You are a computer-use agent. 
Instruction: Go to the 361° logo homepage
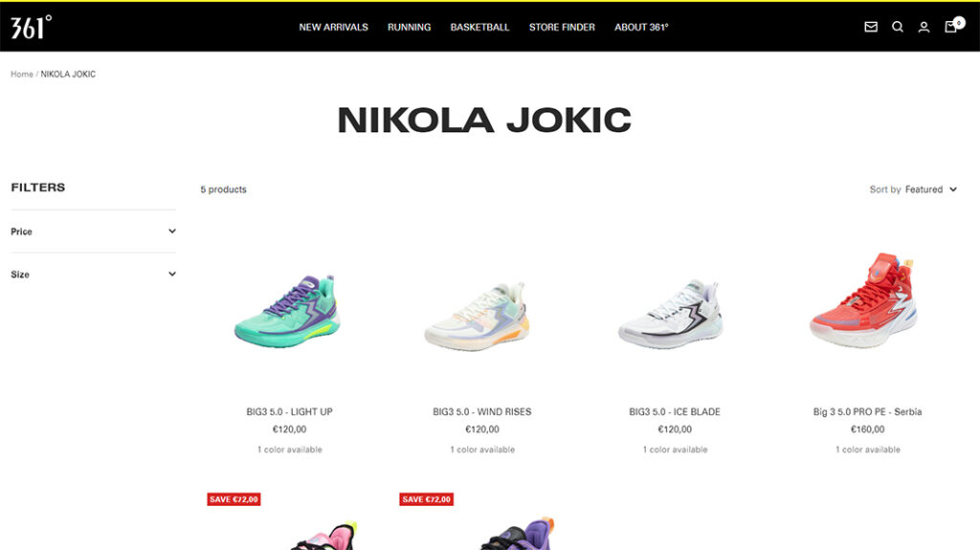(32, 27)
